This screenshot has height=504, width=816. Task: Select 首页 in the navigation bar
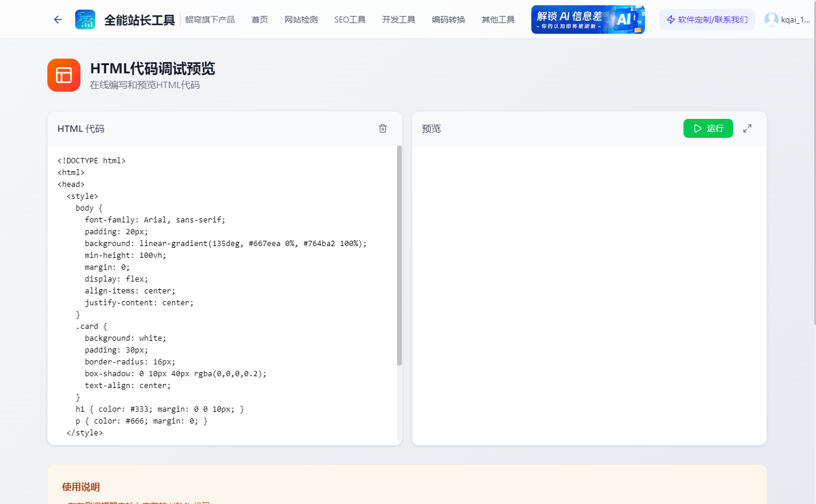(259, 19)
